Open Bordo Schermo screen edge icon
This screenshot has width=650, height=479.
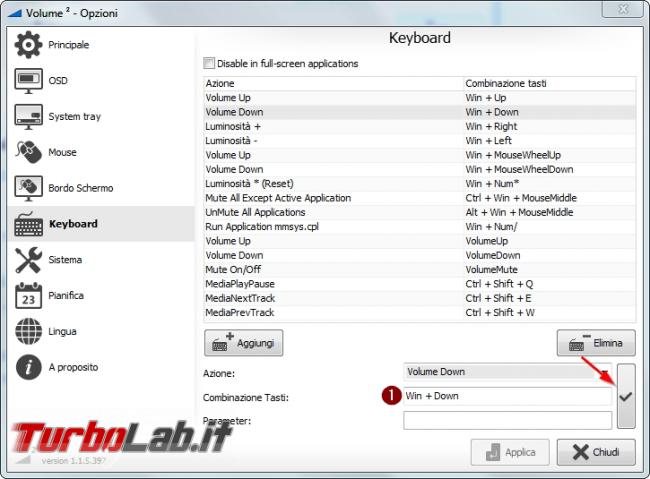pos(28,188)
